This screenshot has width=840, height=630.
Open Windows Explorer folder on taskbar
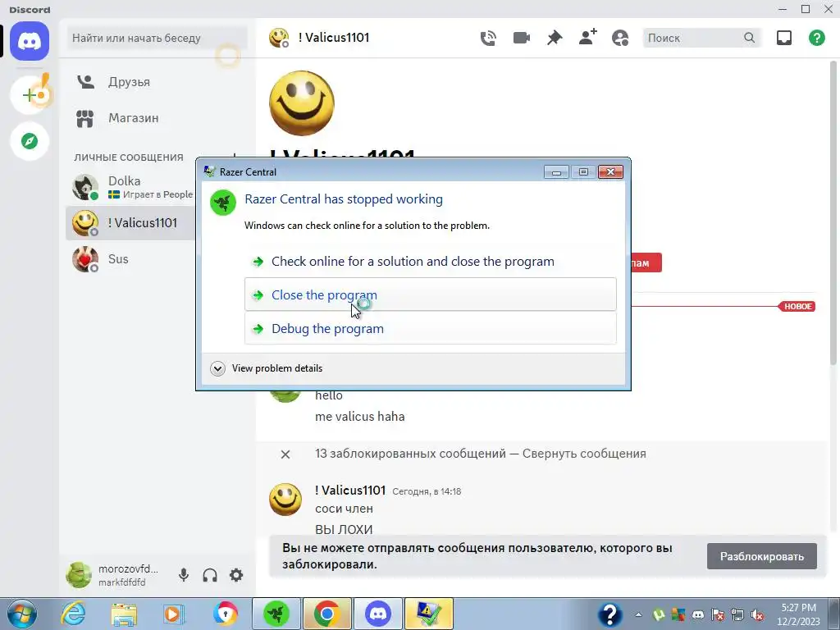point(124,614)
